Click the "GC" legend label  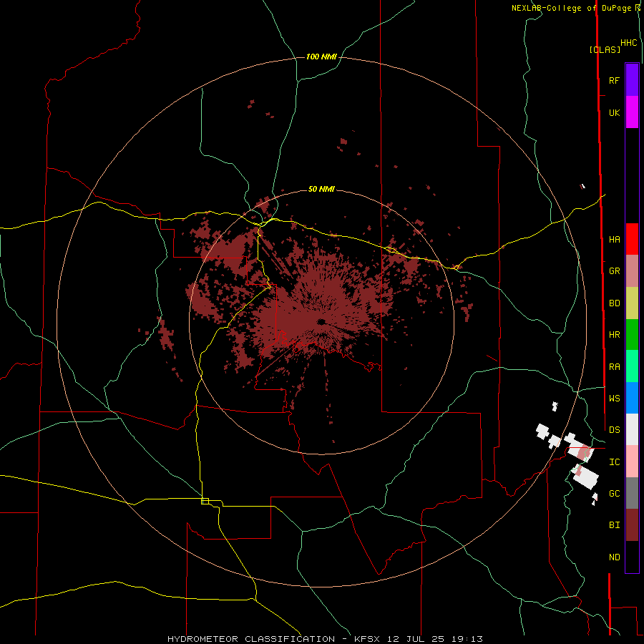(614, 494)
